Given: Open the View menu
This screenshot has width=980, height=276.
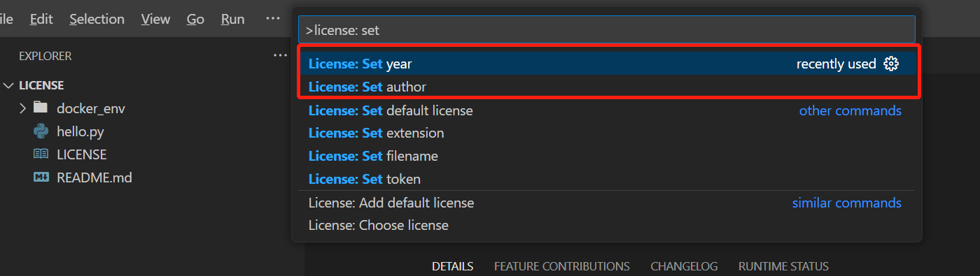Looking at the screenshot, I should pyautogui.click(x=155, y=19).
